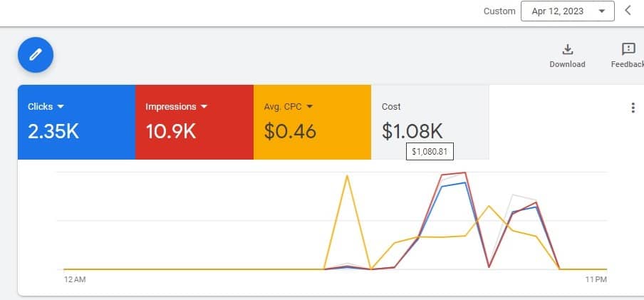Click the $1,080.81 cost tooltip
Viewport: 644px width, 300px height.
[430, 152]
